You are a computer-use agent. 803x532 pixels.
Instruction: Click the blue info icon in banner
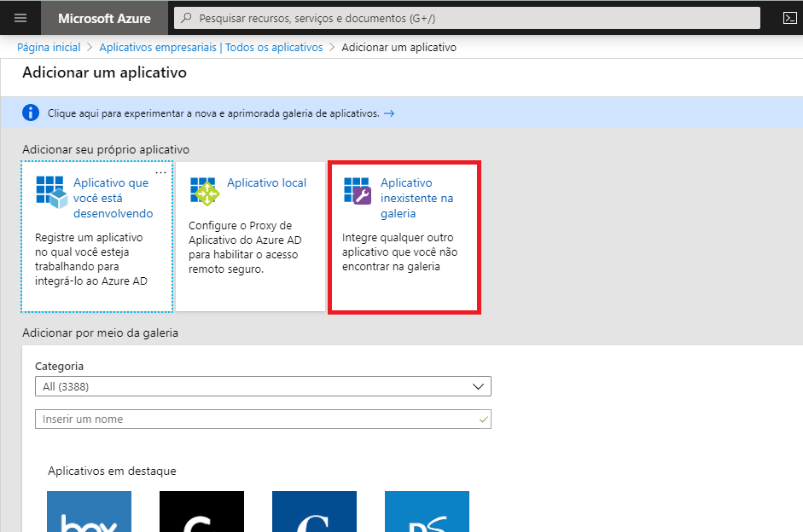pos(31,113)
